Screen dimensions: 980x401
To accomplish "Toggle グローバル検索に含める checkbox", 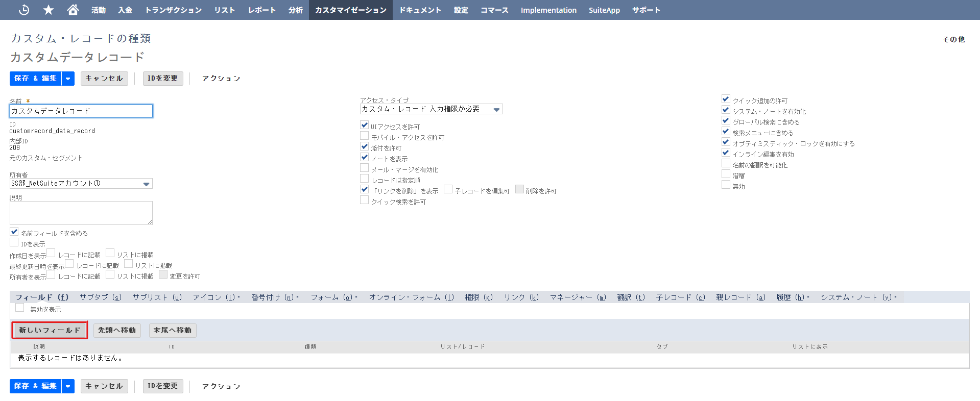I will click(726, 120).
